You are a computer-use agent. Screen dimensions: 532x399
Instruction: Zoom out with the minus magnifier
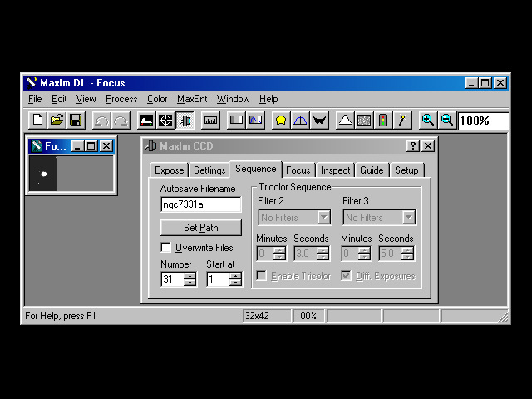(x=447, y=121)
